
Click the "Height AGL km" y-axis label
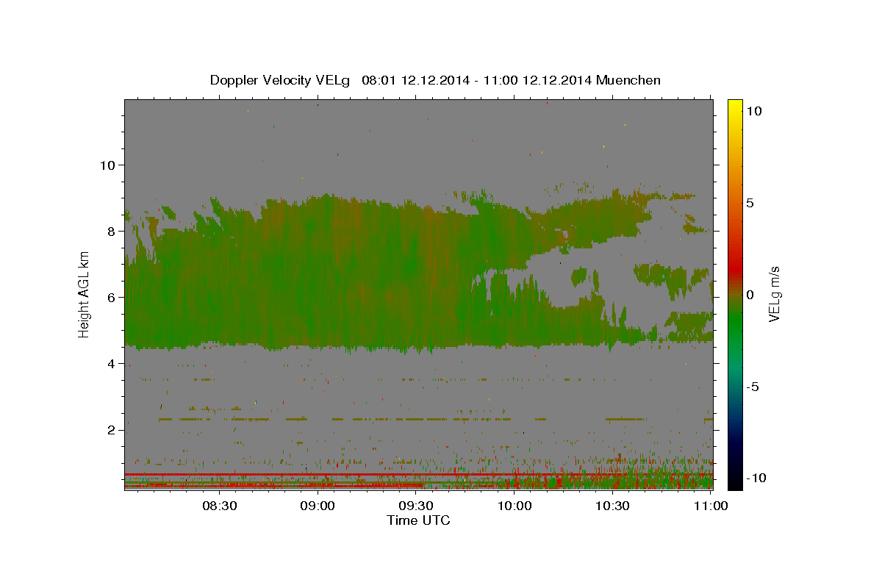(84, 295)
